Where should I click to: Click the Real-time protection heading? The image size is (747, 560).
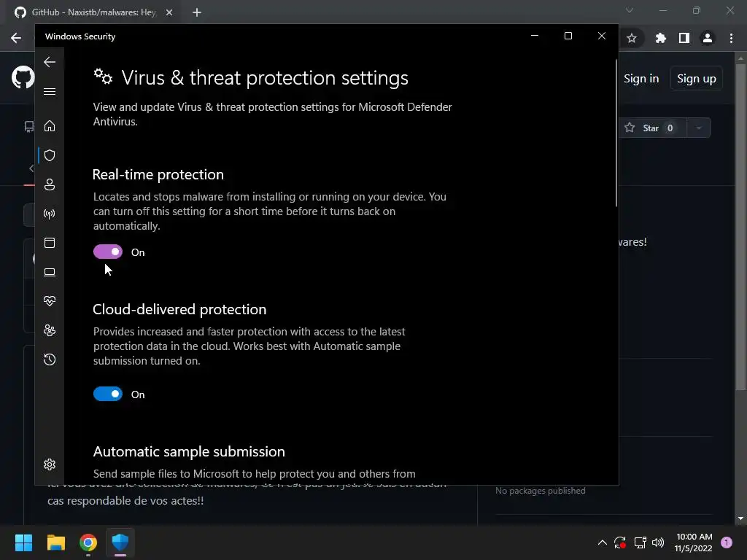point(158,174)
